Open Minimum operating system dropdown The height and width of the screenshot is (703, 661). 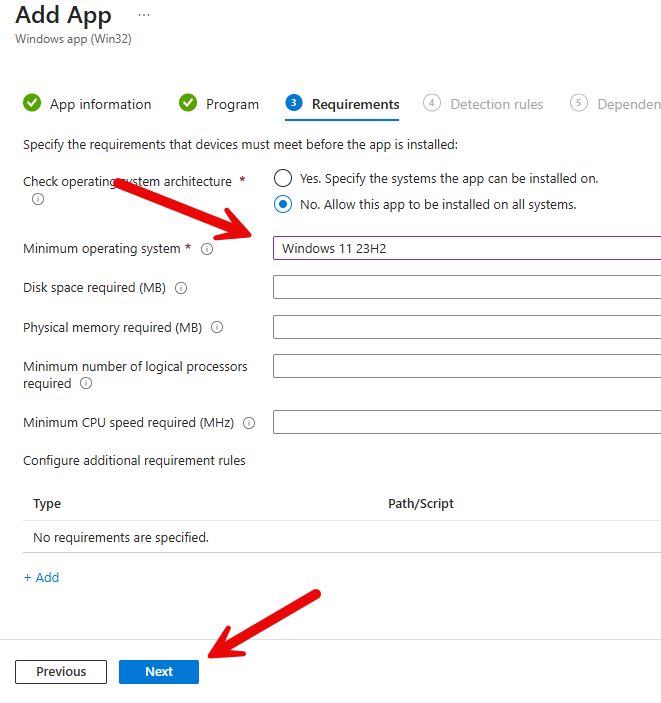[466, 249]
